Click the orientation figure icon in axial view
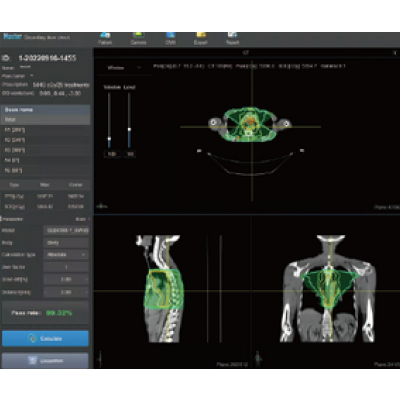 coord(101,206)
